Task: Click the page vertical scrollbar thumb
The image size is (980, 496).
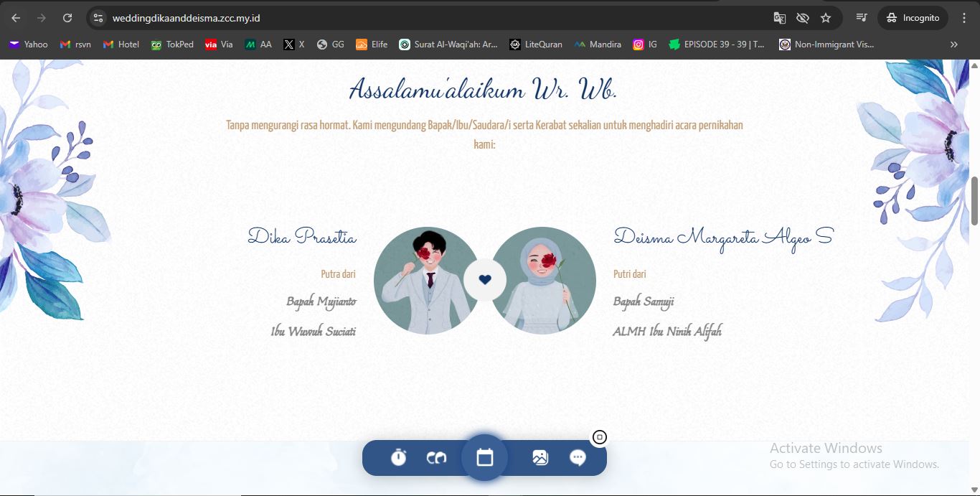Action: click(974, 201)
